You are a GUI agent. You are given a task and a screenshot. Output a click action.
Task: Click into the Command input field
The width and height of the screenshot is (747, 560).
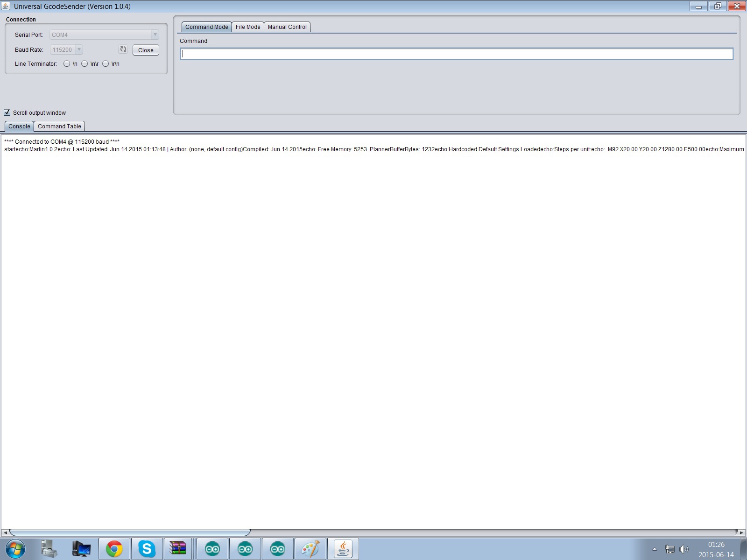pyautogui.click(x=457, y=54)
